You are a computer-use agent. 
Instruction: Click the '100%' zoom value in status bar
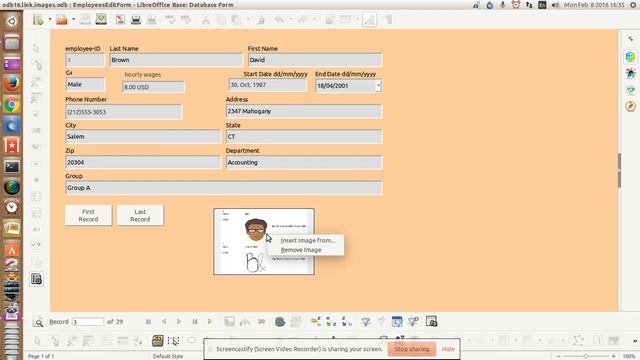[x=629, y=356]
